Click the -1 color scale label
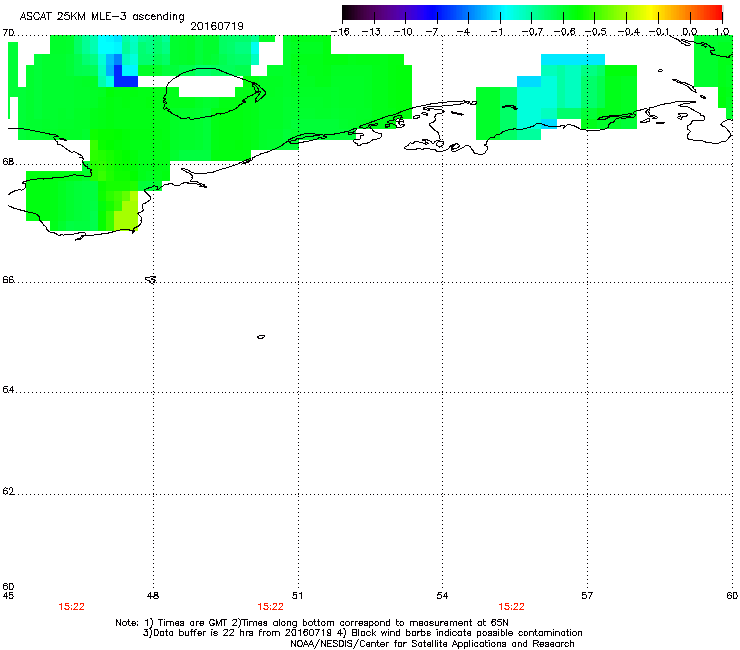This screenshot has width=740, height=650. tap(496, 32)
